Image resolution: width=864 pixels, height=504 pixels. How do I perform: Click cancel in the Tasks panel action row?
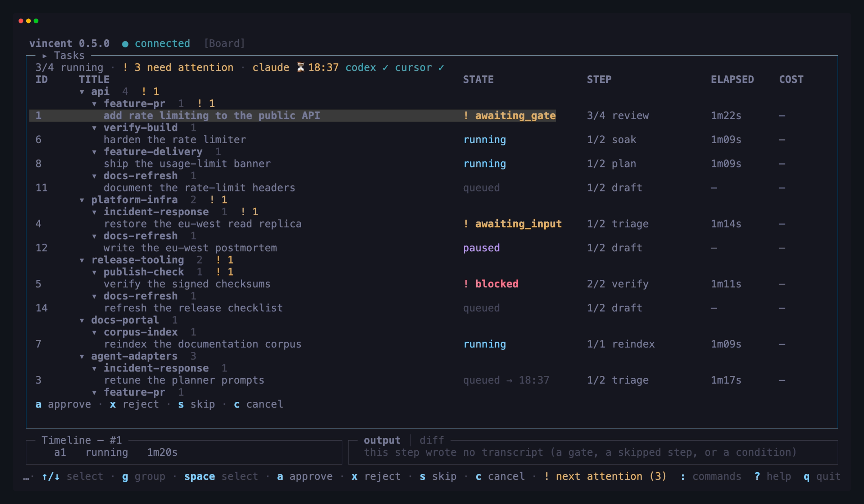pyautogui.click(x=258, y=404)
